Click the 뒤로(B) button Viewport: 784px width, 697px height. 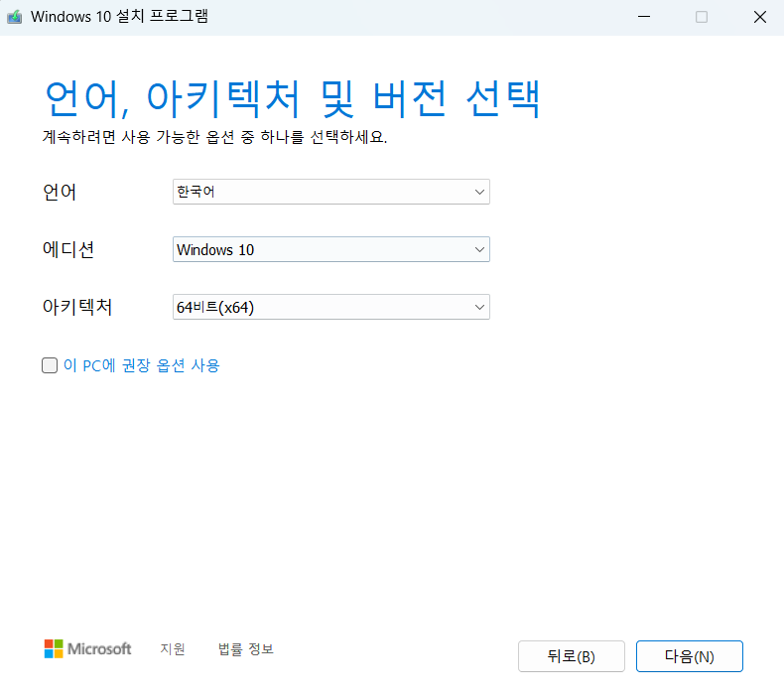click(x=572, y=656)
